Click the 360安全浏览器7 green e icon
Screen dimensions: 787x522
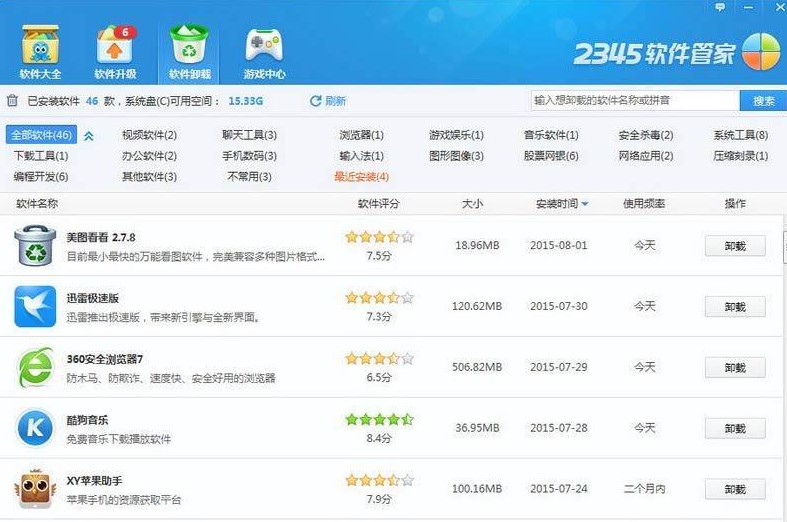35,367
